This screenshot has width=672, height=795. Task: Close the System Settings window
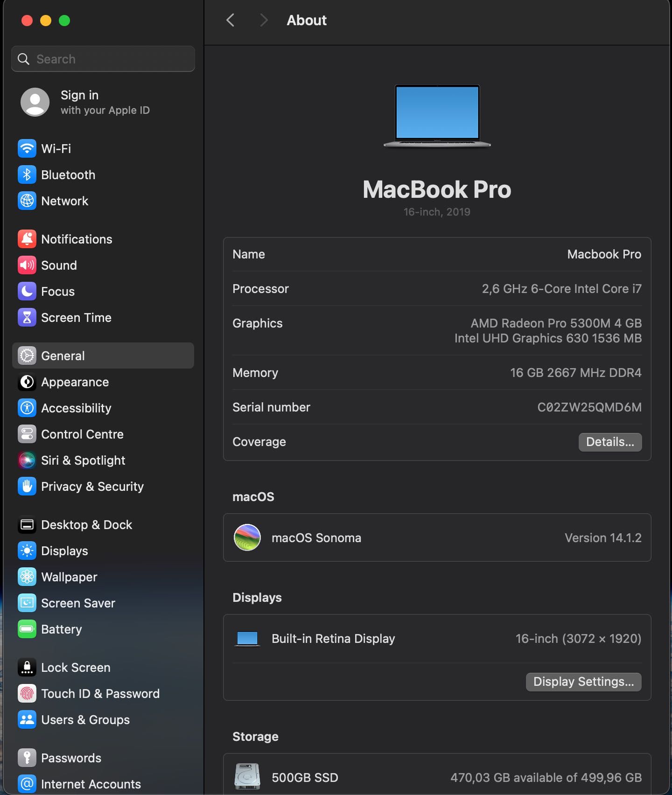tap(27, 21)
